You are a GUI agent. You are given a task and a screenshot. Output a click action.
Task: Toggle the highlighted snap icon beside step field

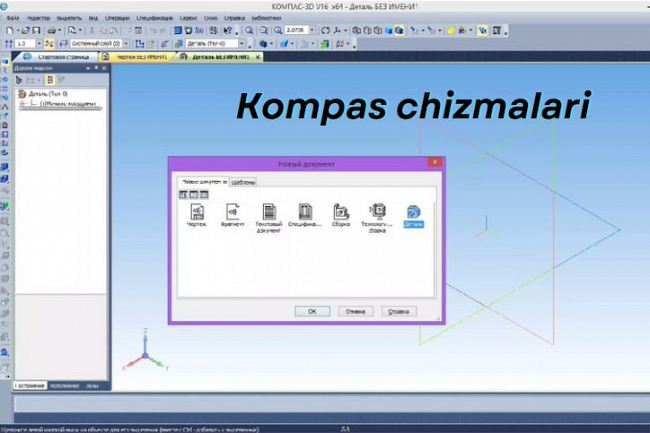49,44
